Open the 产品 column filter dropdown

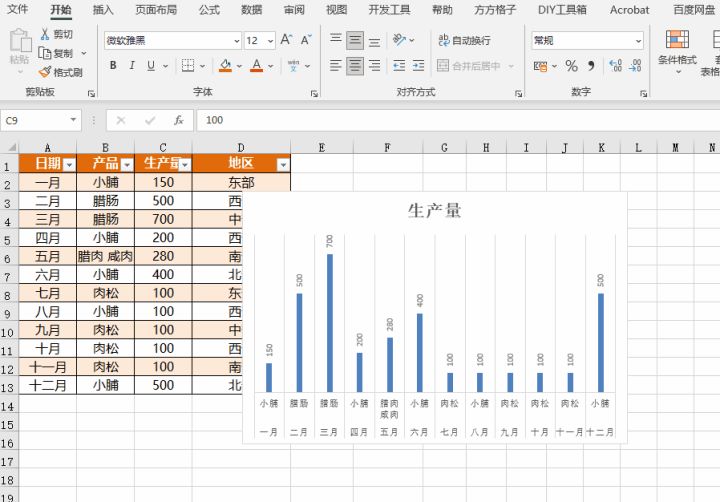click(x=127, y=164)
